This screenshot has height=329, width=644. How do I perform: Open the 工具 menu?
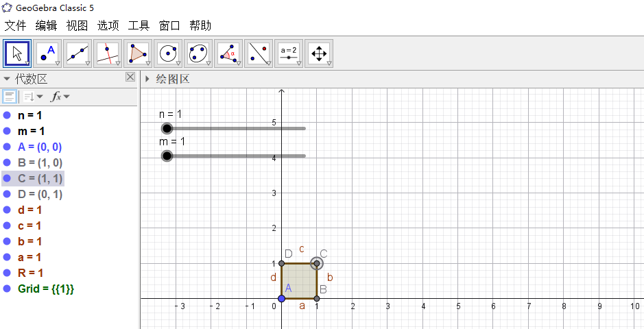(139, 25)
